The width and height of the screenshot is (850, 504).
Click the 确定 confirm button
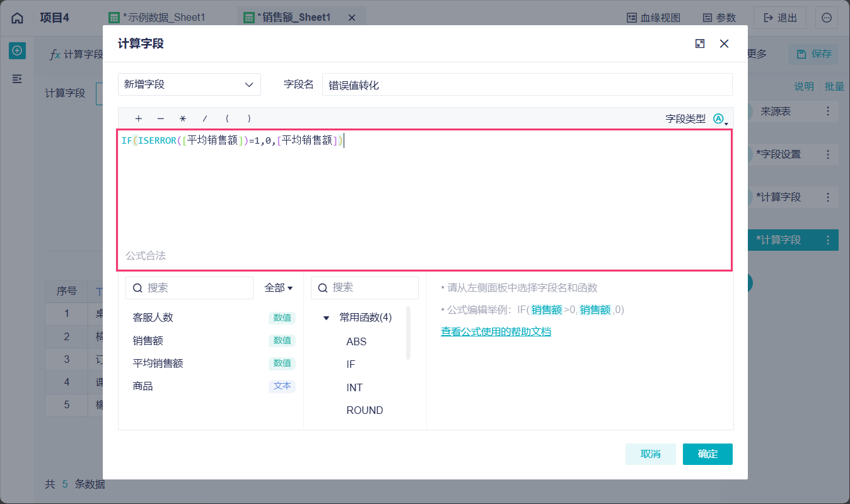coord(707,454)
